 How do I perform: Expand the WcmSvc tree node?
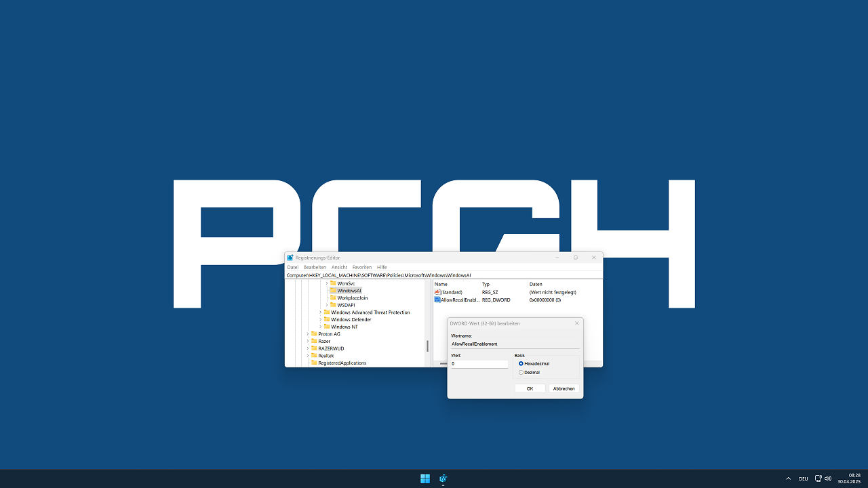tap(327, 283)
